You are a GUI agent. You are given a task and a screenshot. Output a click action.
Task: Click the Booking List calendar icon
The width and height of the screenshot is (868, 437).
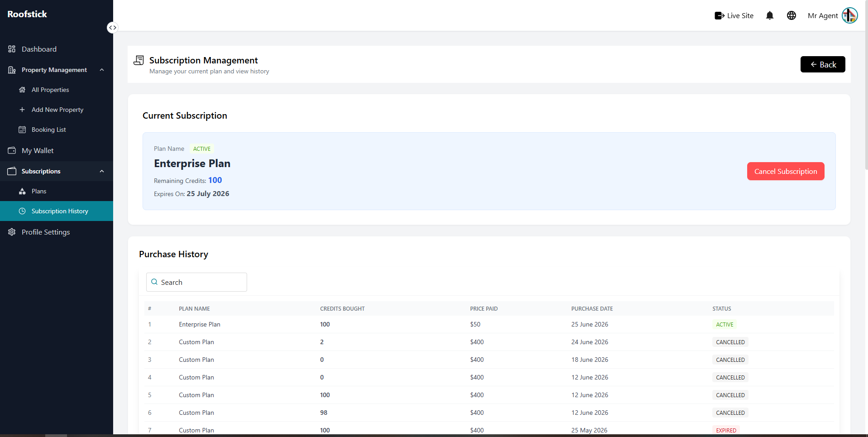(x=22, y=130)
